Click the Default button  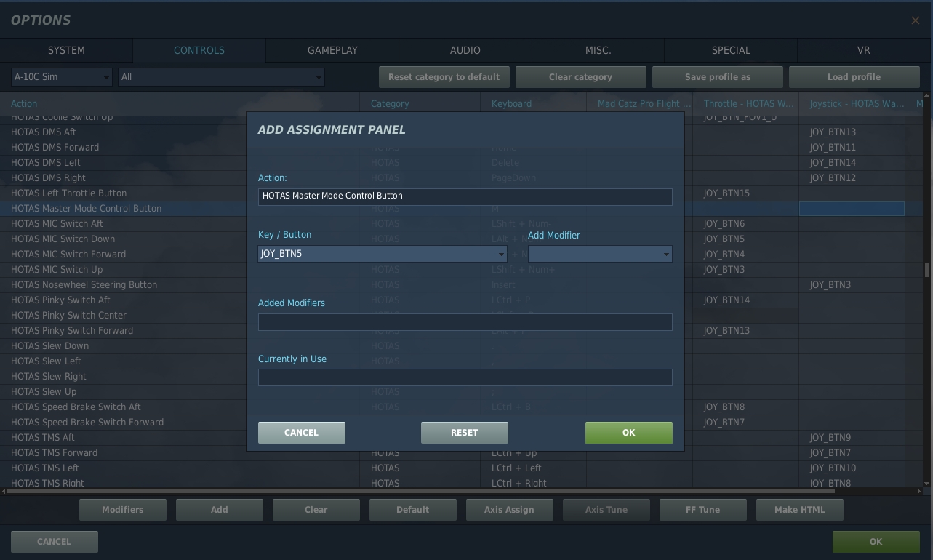413,510
